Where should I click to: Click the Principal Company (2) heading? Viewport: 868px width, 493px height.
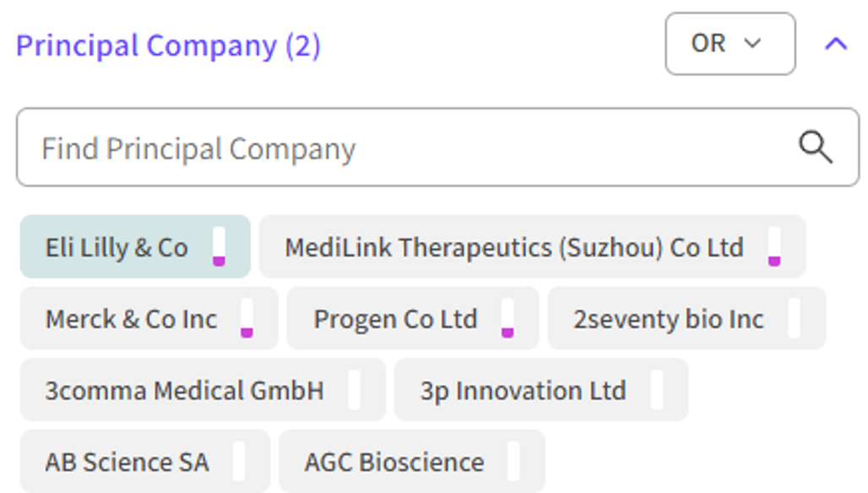168,45
